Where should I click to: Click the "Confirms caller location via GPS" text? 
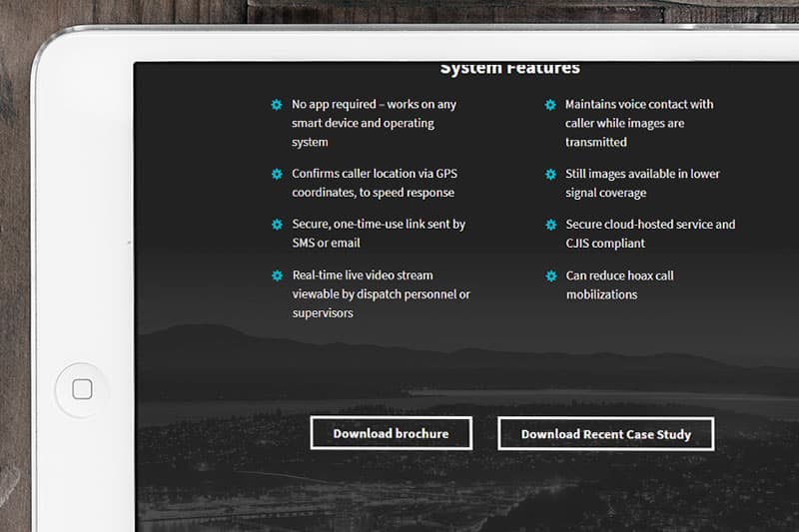(x=373, y=183)
